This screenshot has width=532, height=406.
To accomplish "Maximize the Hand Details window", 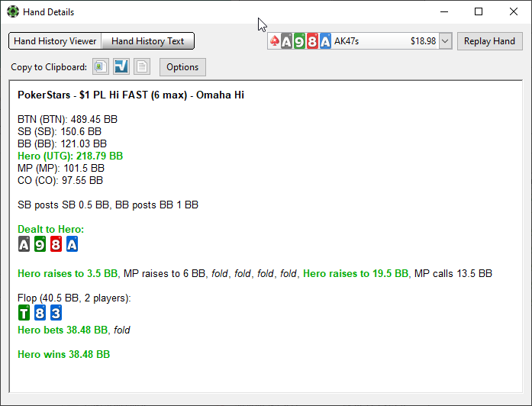I will click(x=479, y=12).
